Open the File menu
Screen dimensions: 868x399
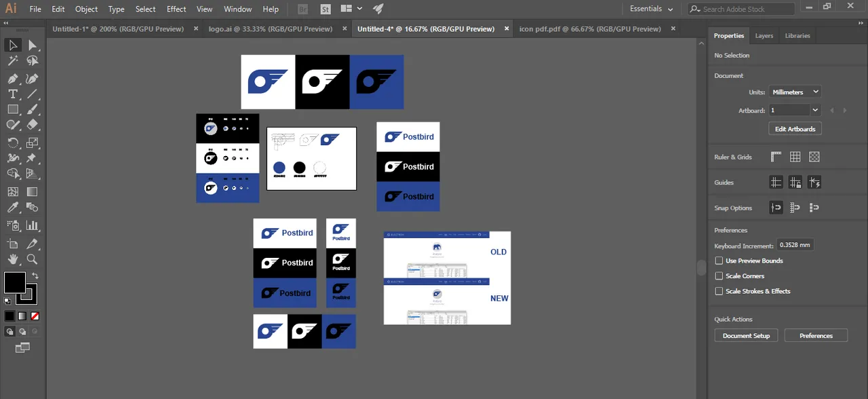click(35, 9)
